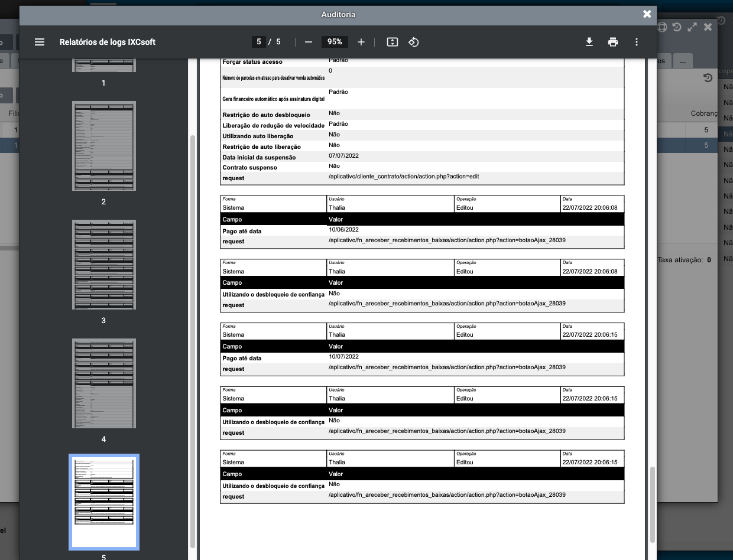Select page 2 thumbnail

[104, 146]
